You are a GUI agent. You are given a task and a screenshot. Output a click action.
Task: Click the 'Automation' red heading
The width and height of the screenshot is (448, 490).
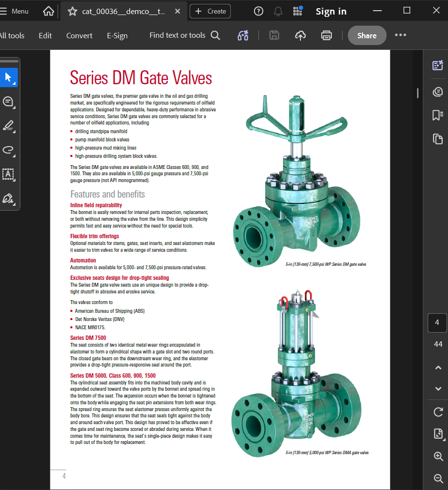coord(83,260)
